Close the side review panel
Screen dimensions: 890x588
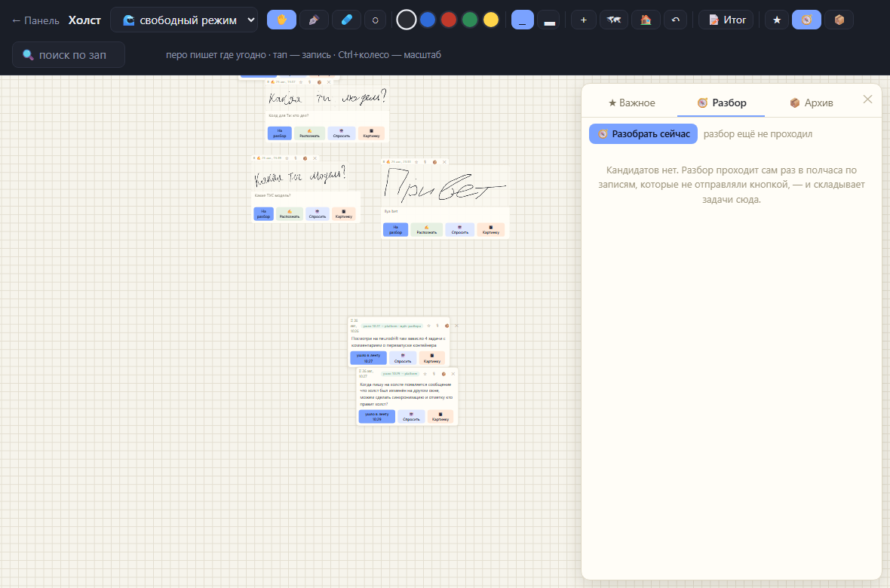pos(867,100)
